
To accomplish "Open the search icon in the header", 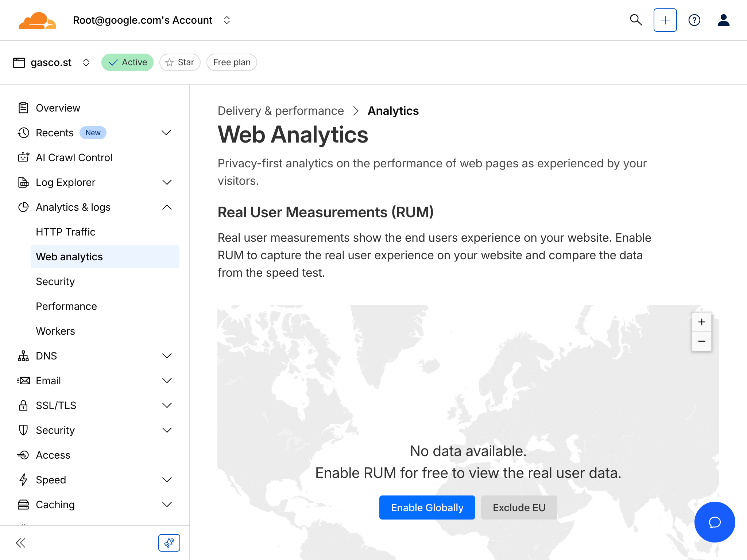I will (x=636, y=20).
